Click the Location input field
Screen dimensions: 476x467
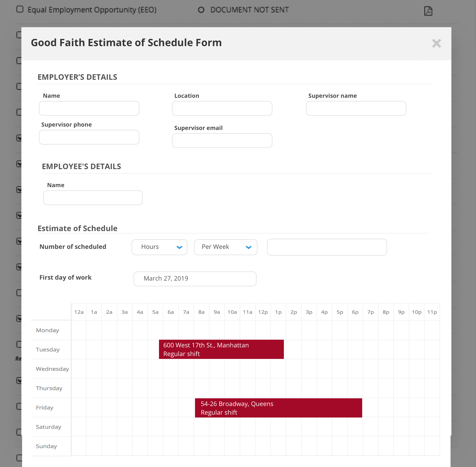222,108
